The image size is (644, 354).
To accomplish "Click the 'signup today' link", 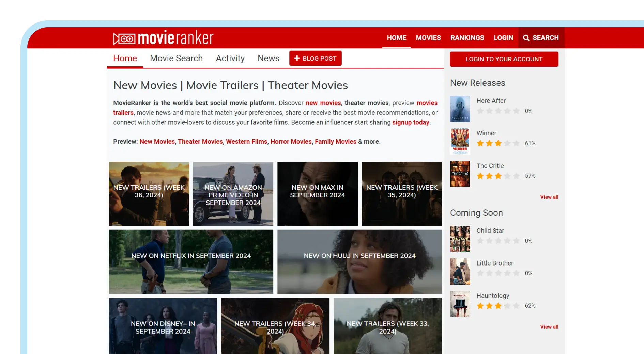I will tap(411, 122).
